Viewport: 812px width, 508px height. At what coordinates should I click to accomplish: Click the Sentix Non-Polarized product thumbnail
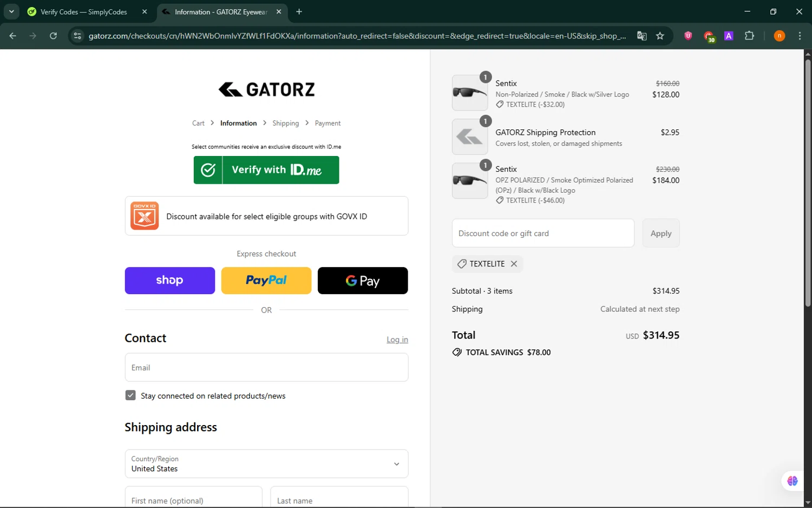[470, 93]
